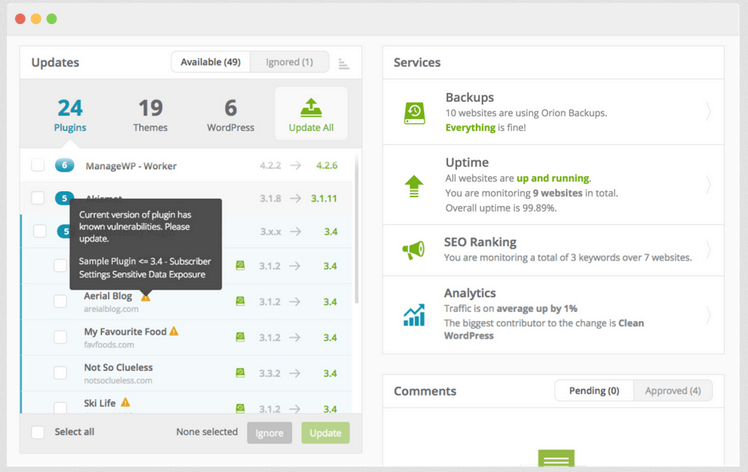Click the Analytics chart icon

coord(414,315)
